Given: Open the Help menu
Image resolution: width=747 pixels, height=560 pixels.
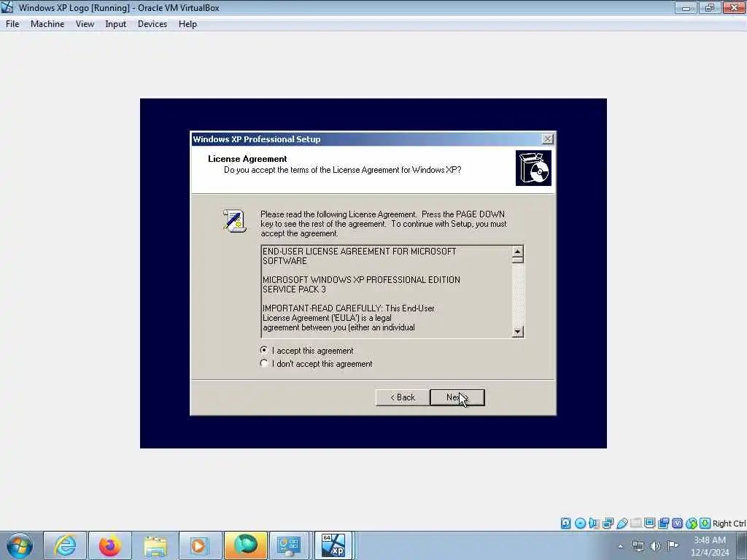Looking at the screenshot, I should point(187,24).
